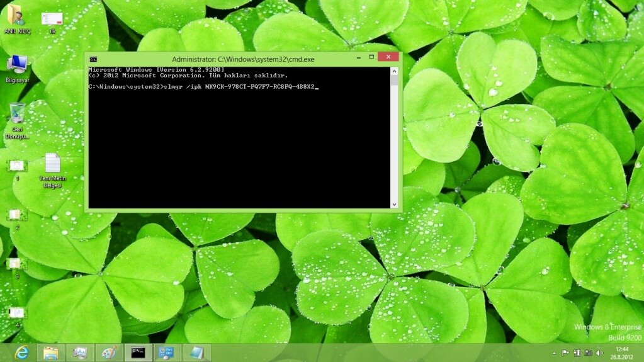Open File Explorer from the taskbar
Image resolution: width=644 pixels, height=362 pixels.
50,353
